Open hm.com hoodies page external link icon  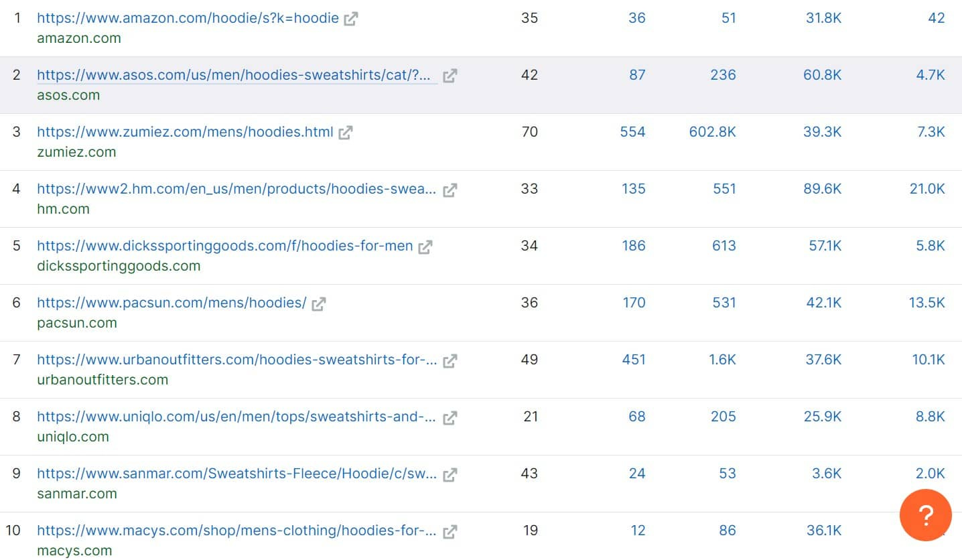(x=450, y=190)
